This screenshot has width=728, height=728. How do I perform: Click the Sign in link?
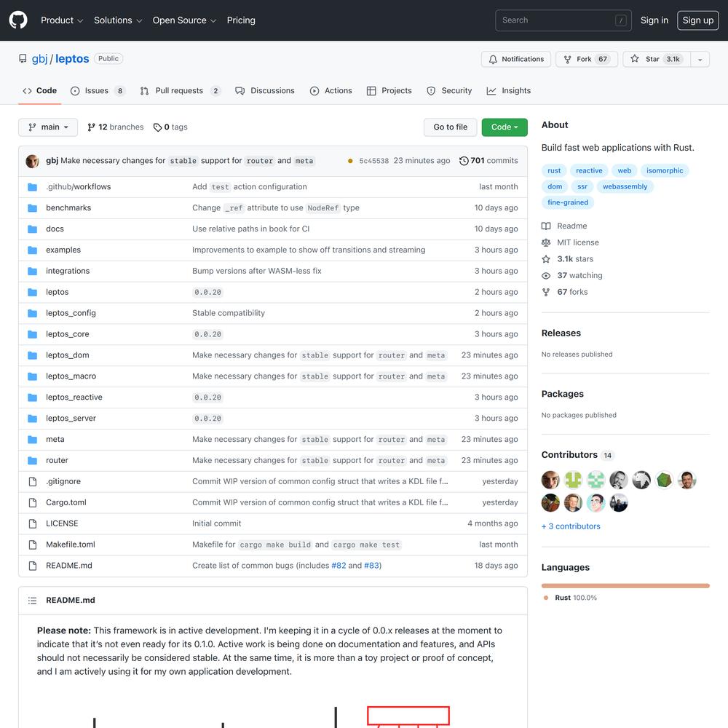tap(654, 20)
